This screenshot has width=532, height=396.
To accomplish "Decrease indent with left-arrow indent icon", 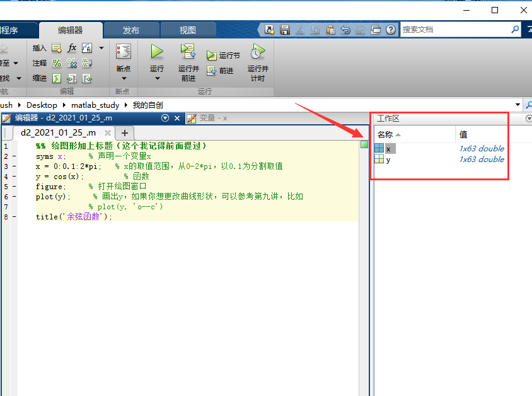I will click(87, 78).
